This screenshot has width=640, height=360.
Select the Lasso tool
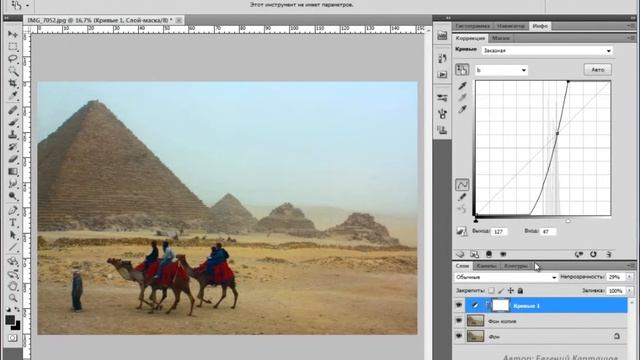[13, 59]
